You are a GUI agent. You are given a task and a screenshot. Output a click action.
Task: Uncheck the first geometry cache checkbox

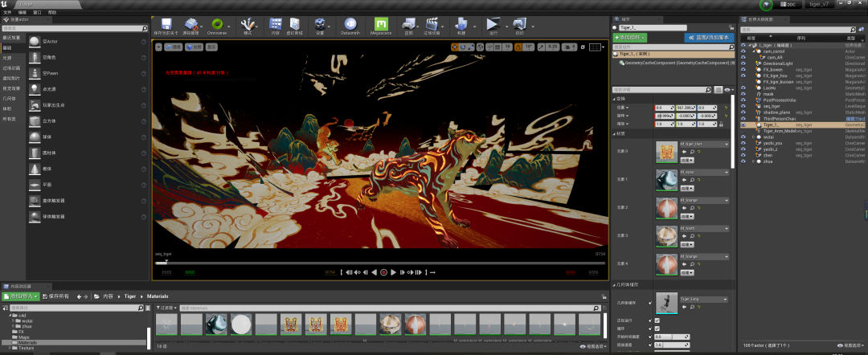[657, 320]
